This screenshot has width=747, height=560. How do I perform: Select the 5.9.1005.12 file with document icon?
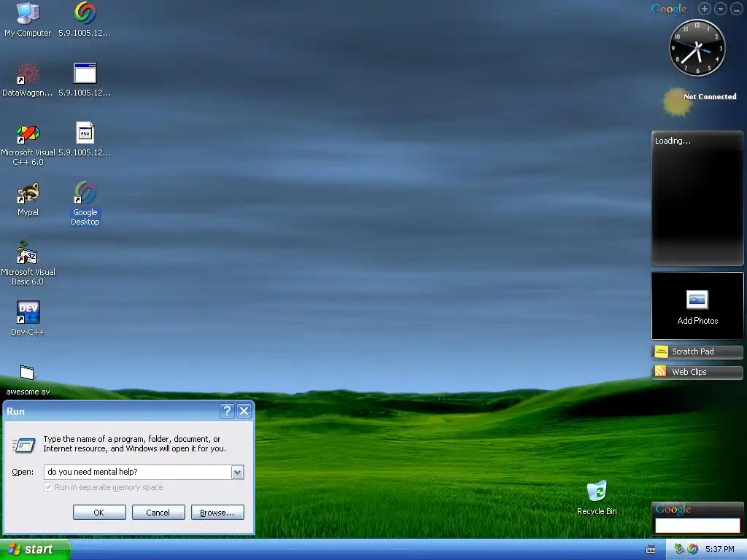click(85, 139)
